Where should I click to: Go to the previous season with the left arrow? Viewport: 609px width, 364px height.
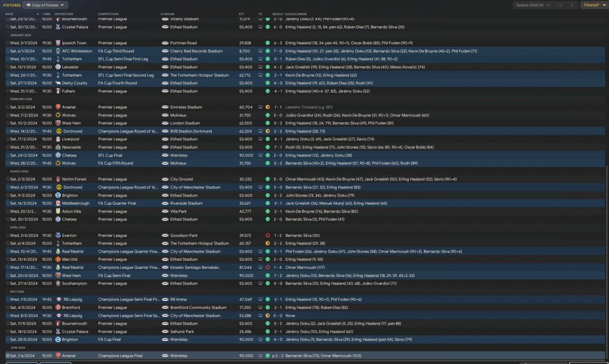(x=561, y=5)
